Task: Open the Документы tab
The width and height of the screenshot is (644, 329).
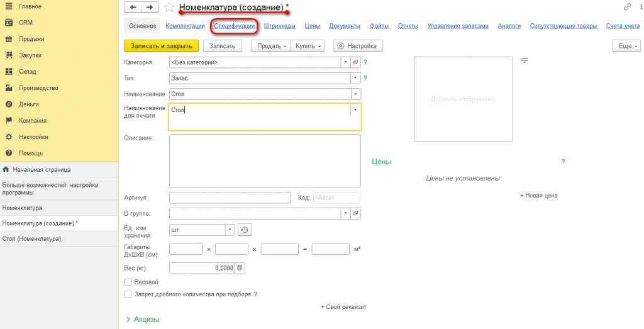Action: 345,26
